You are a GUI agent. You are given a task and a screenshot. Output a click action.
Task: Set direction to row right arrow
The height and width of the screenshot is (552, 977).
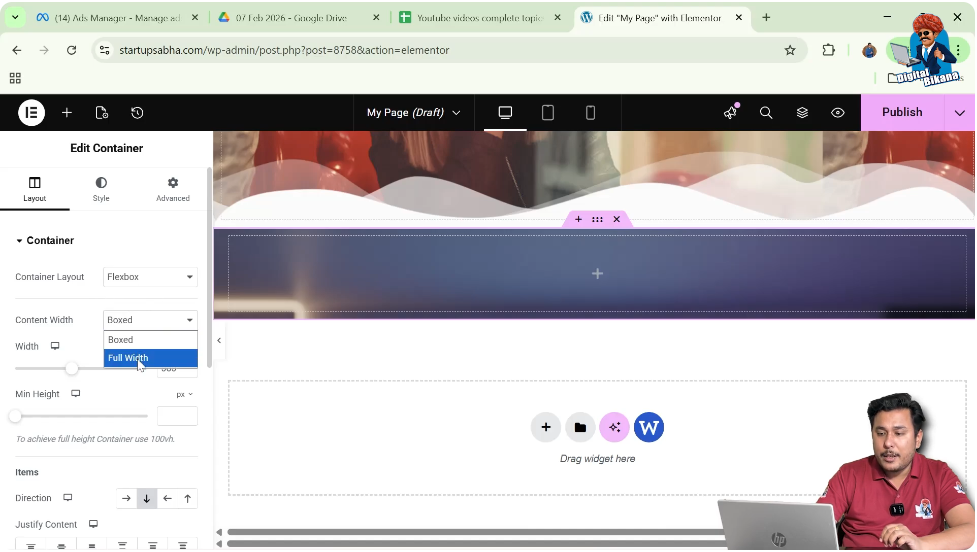[126, 498]
